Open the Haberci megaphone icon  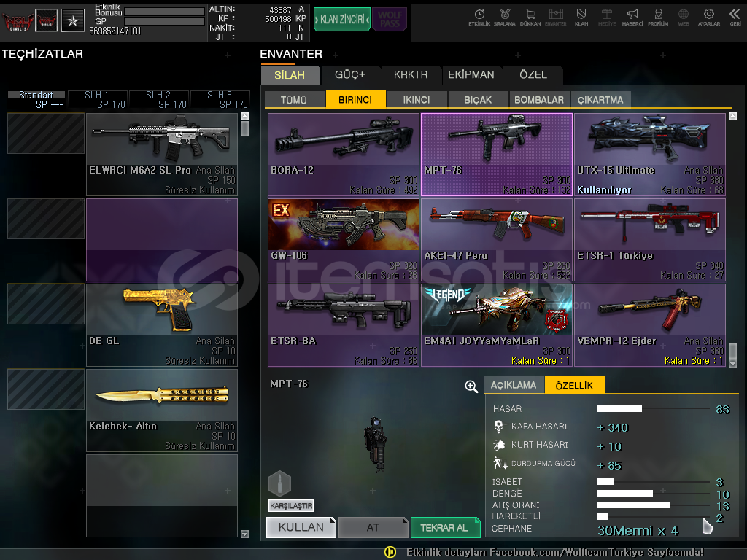[632, 17]
